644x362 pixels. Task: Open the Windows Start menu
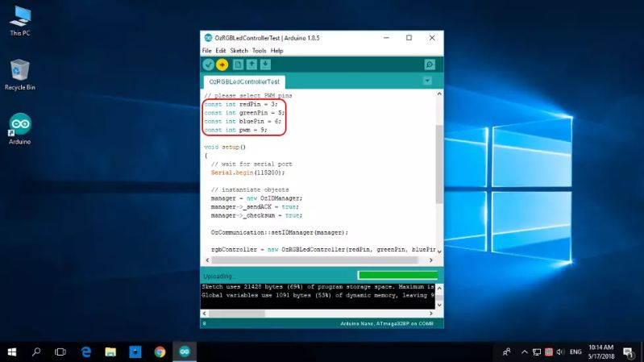[12, 352]
